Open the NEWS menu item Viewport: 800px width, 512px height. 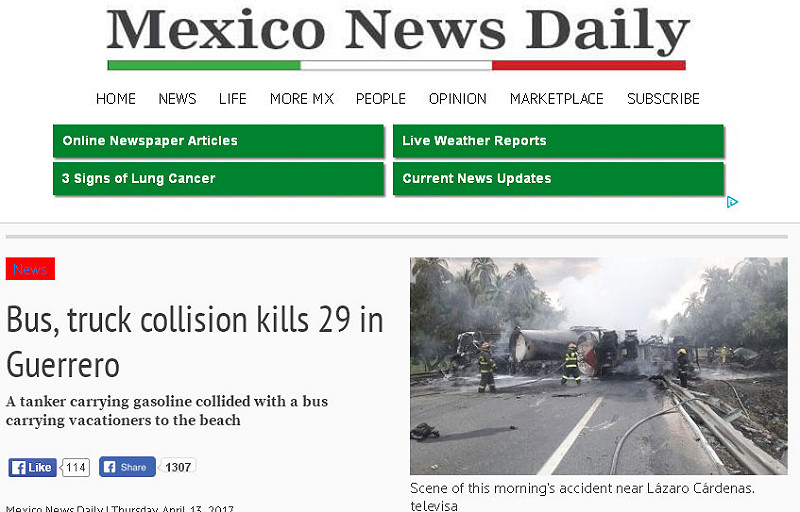[x=177, y=98]
